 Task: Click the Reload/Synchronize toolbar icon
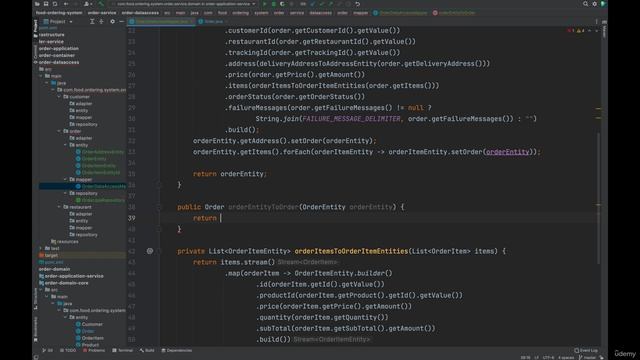click(x=55, y=4)
